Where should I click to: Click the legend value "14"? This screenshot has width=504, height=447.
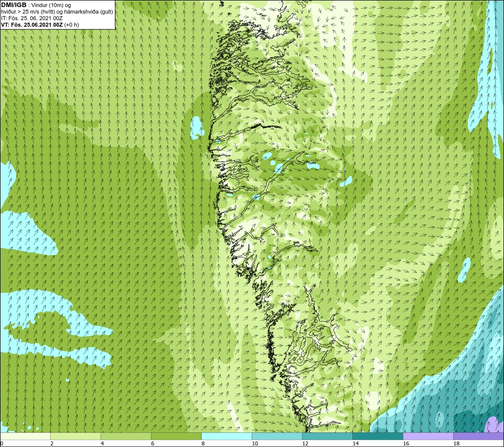pyautogui.click(x=356, y=444)
